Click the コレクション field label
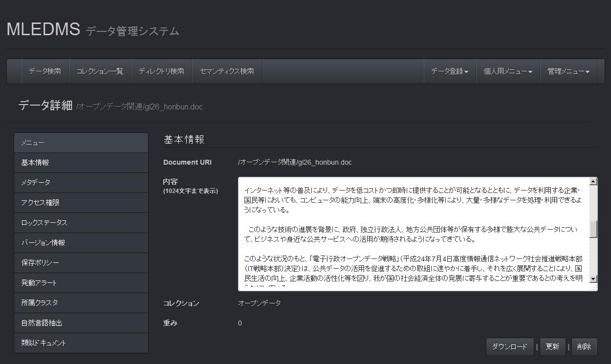The image size is (611, 364). pos(181,303)
